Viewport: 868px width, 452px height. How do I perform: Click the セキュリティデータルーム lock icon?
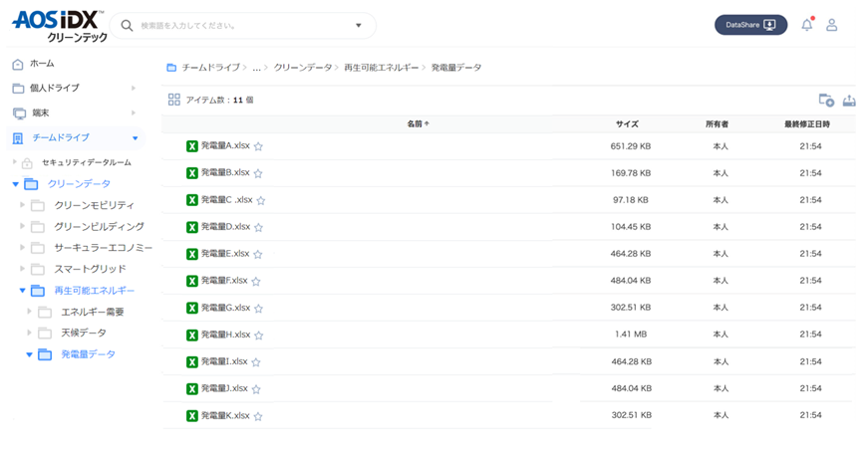point(27,163)
